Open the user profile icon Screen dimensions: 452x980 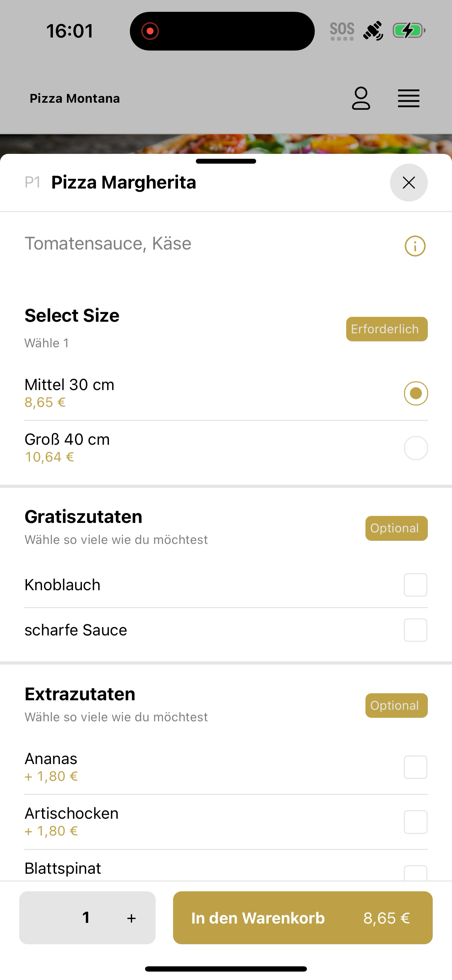click(x=361, y=98)
